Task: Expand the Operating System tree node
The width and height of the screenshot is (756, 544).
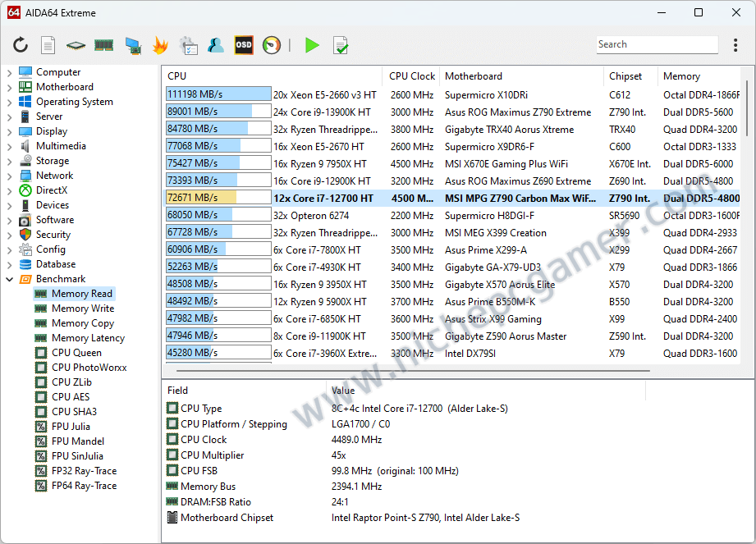Action: [x=9, y=102]
